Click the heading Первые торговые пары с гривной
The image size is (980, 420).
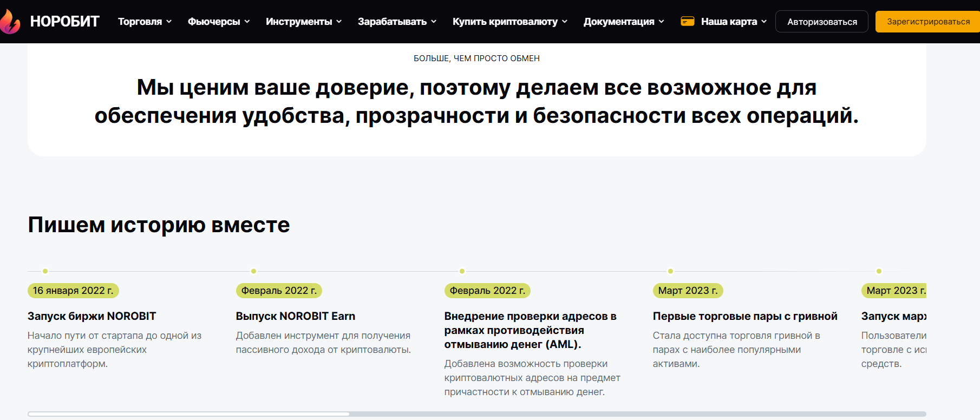(x=745, y=316)
